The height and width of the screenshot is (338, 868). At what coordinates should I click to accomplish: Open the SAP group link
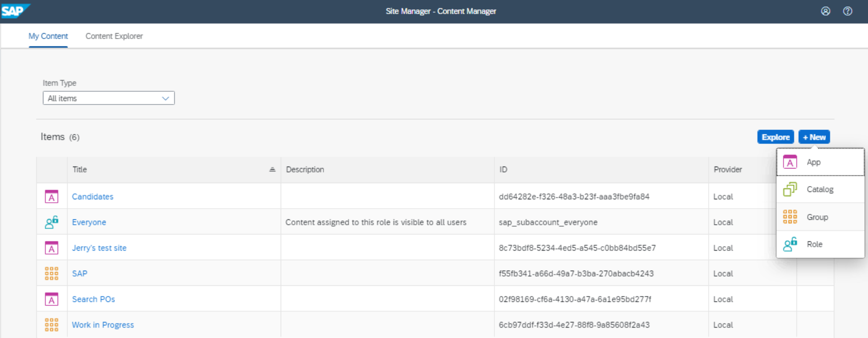[x=80, y=274]
